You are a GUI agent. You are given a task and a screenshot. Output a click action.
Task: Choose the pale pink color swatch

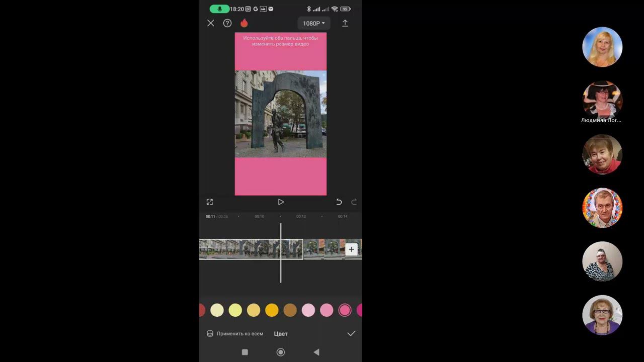pyautogui.click(x=308, y=310)
